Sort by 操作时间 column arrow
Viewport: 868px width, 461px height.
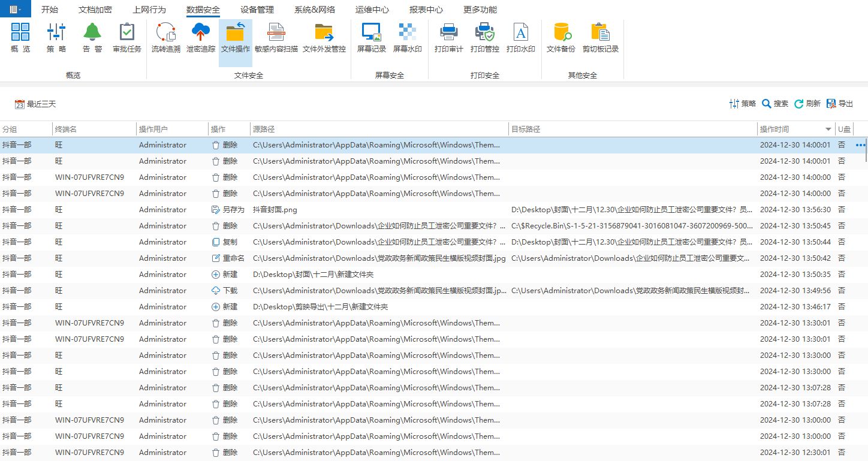tap(828, 129)
